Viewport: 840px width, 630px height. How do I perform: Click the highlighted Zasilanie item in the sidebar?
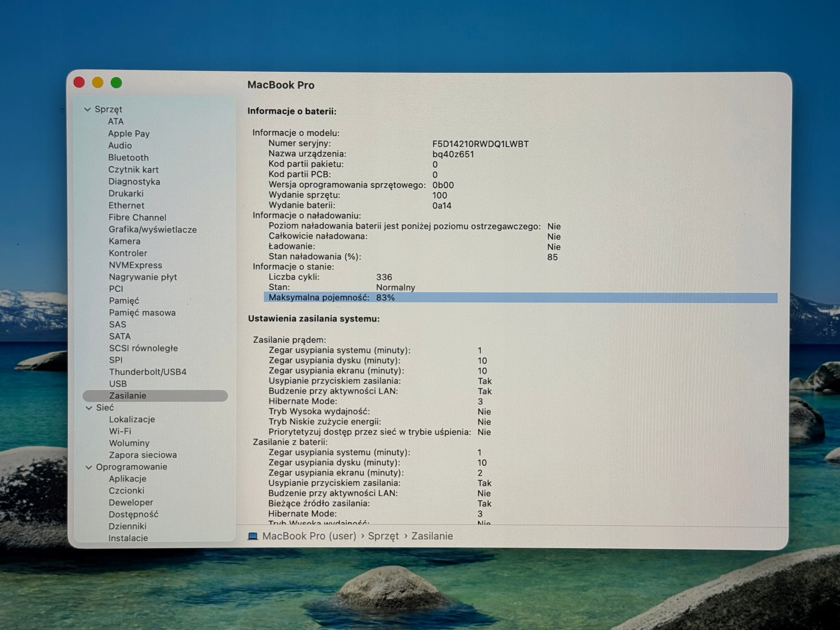tap(155, 396)
